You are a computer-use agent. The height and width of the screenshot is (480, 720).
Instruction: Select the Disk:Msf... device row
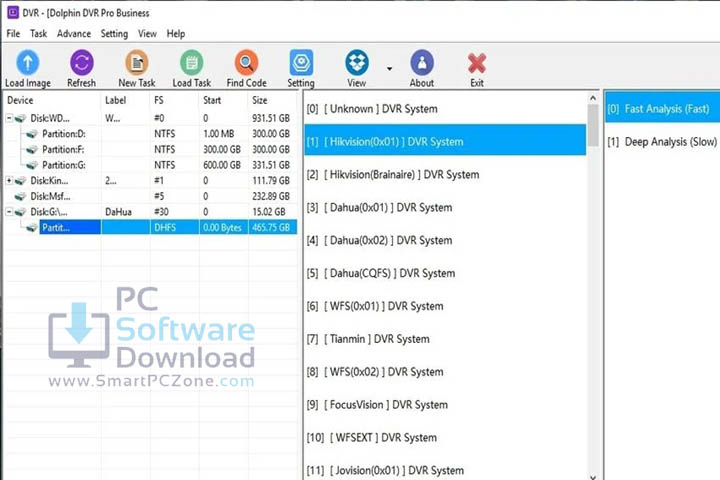[x=150, y=197]
